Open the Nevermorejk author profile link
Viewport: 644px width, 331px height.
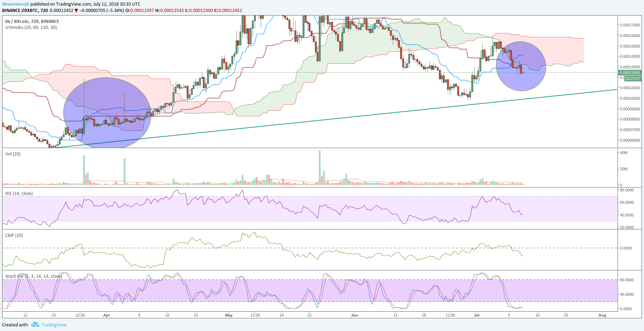tap(16, 4)
